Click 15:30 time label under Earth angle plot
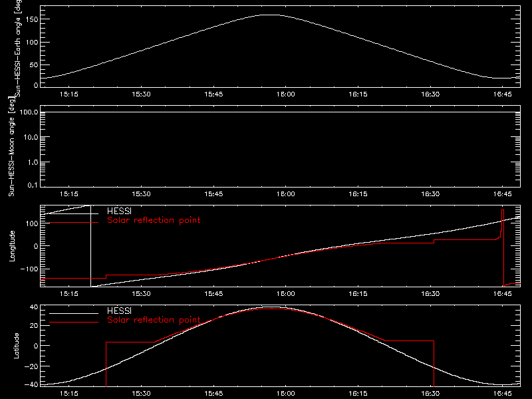532x399 pixels. 141,94
